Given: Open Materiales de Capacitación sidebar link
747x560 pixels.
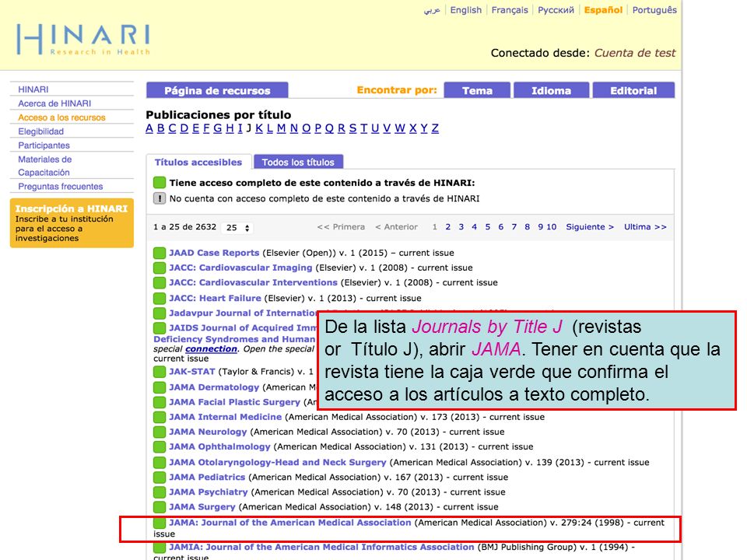Looking at the screenshot, I should 45,166.
